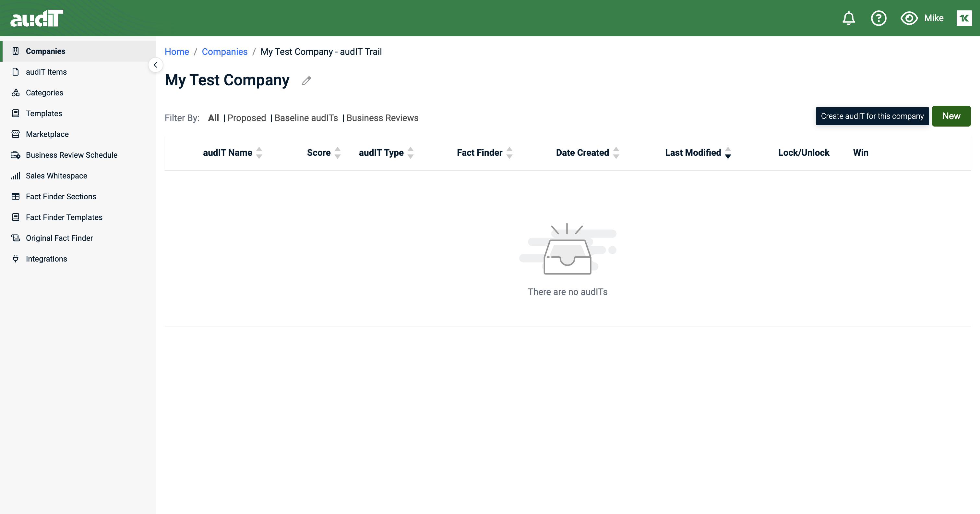Open the Companies menu item

click(x=78, y=51)
